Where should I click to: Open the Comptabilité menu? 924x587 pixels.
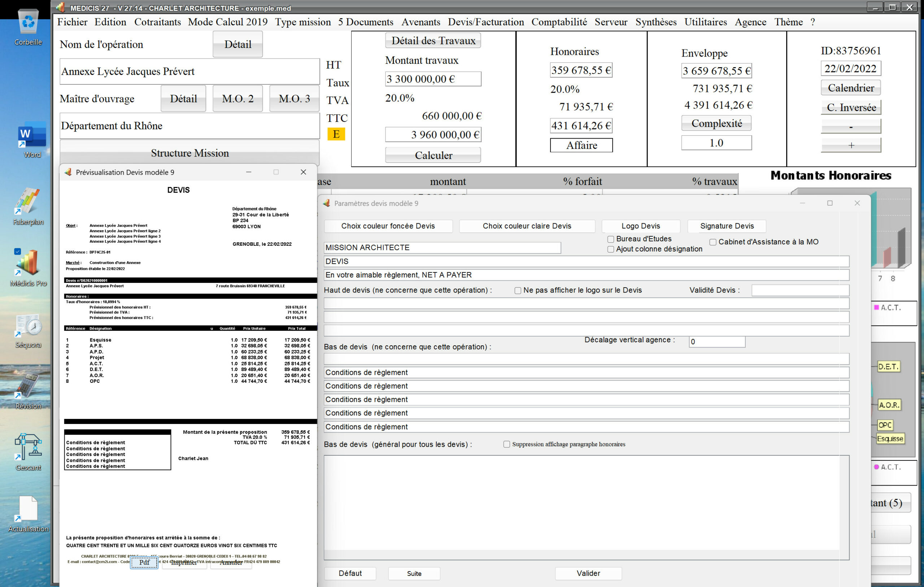(x=559, y=22)
